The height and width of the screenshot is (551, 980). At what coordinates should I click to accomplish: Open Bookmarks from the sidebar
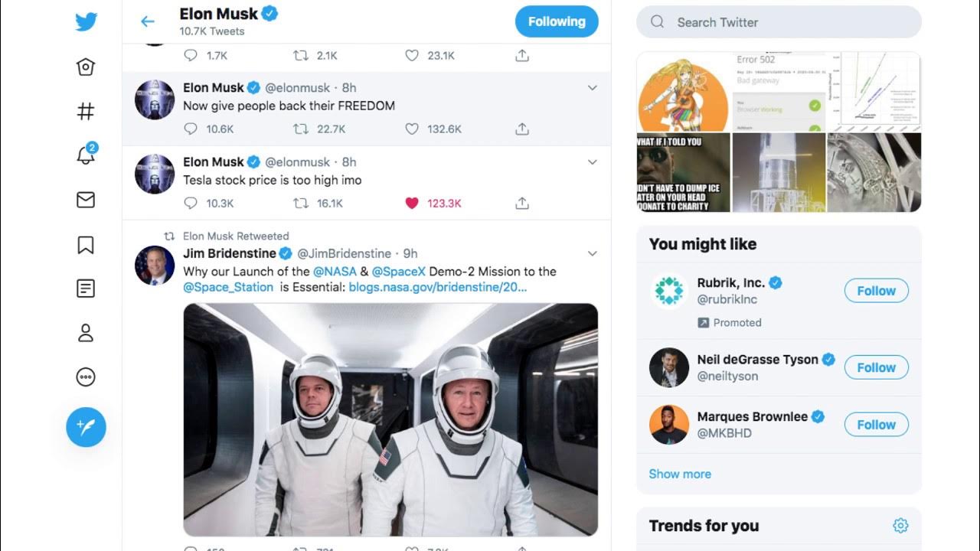click(x=86, y=245)
